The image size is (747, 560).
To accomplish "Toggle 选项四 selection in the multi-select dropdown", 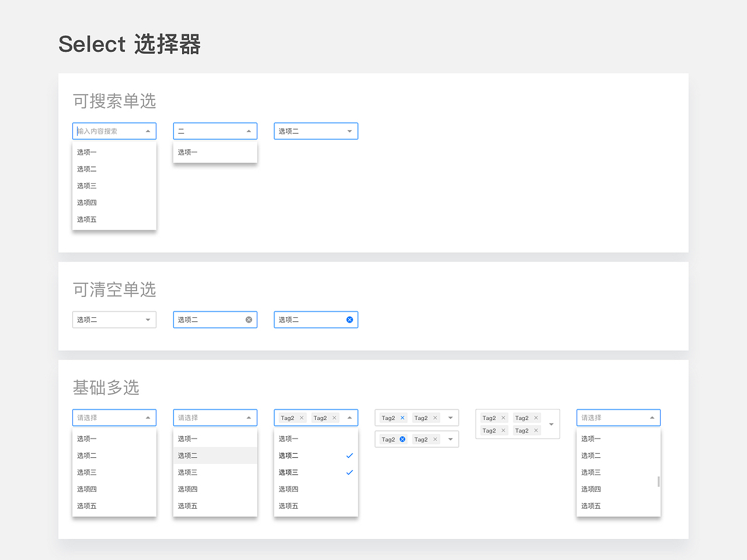I will point(288,489).
